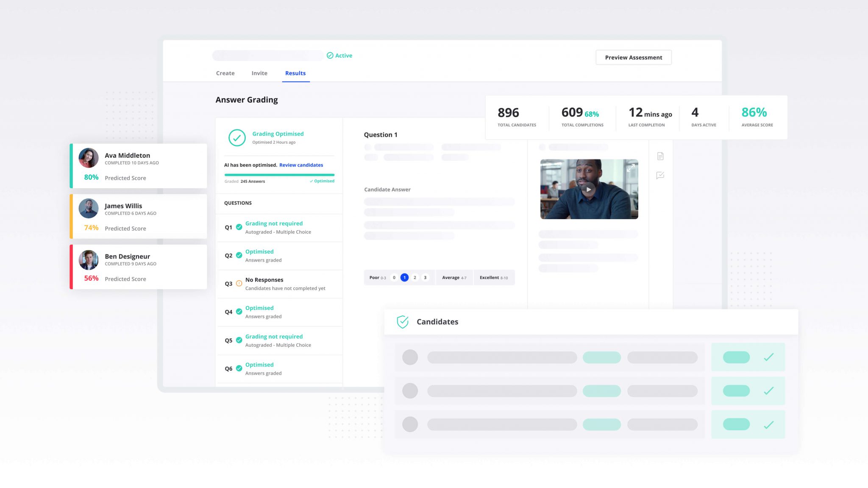Click Ben Designeur's avatar photo
The height and width of the screenshot is (488, 868).
click(x=89, y=259)
